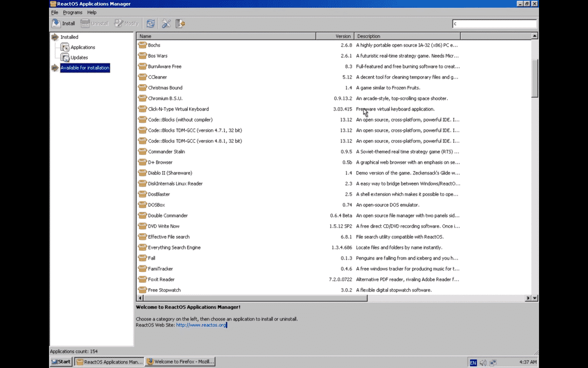
Task: Select Available for installation category
Action: pos(85,67)
